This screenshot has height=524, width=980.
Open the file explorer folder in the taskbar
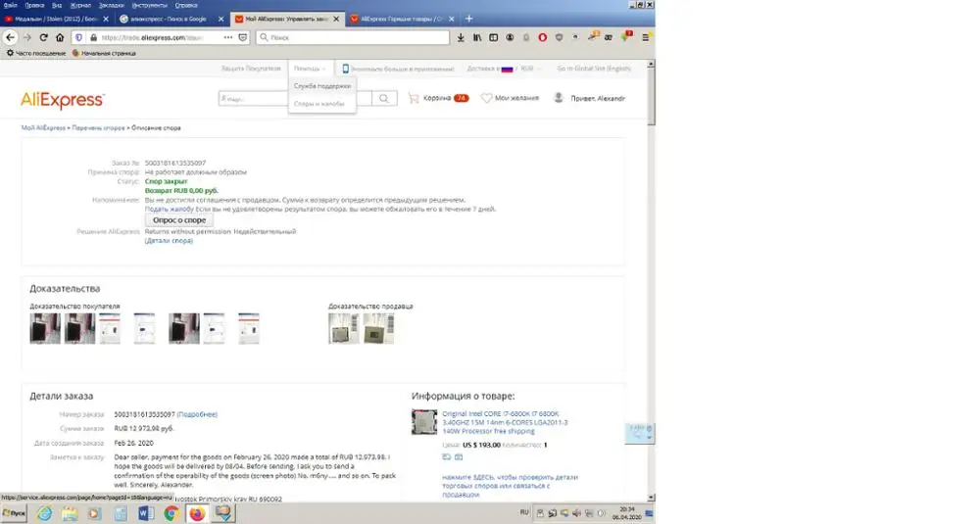tap(70, 513)
